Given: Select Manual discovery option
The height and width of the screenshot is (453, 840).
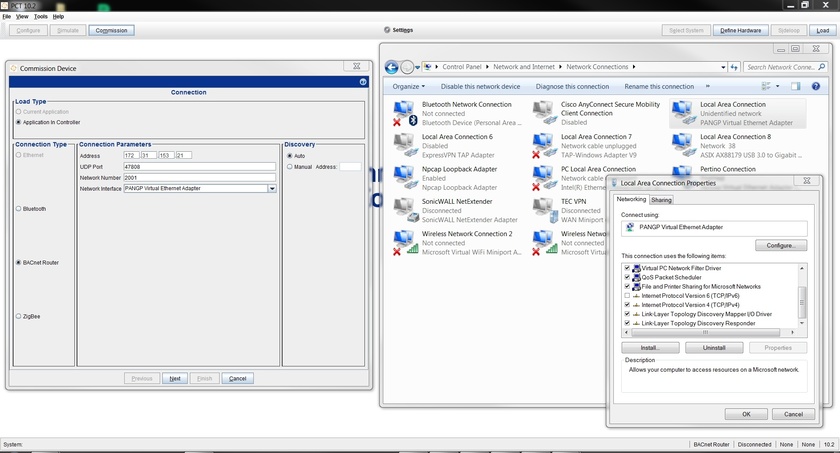Looking at the screenshot, I should point(290,167).
